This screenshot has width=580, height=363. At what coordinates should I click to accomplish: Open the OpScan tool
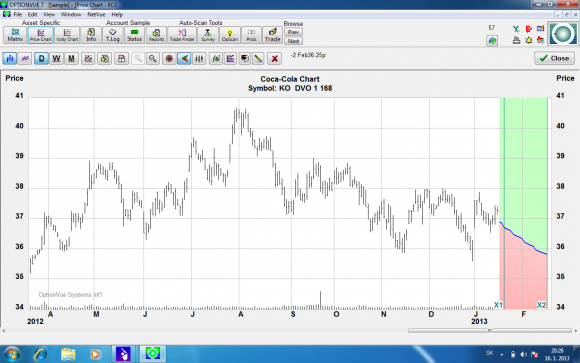click(x=230, y=35)
